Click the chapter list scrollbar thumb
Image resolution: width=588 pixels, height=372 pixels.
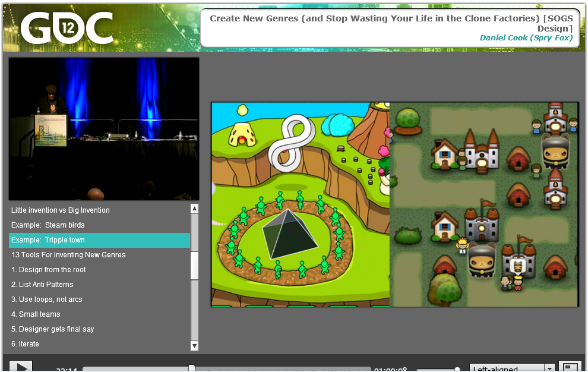pos(194,266)
